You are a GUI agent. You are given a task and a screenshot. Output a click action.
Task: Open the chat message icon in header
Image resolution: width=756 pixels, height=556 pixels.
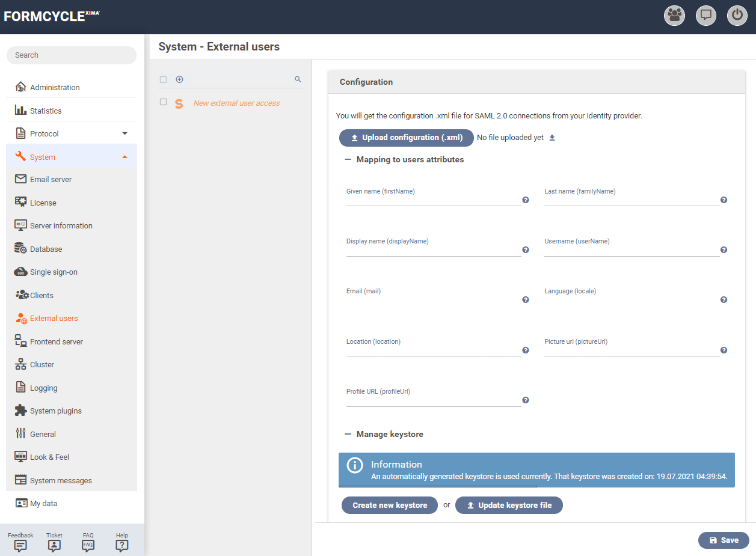click(706, 16)
